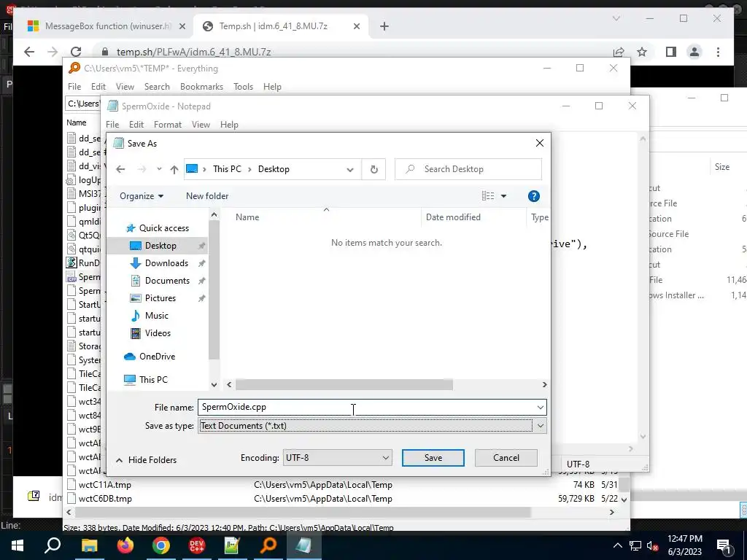Open the Everything window's Search menu
Image resolution: width=747 pixels, height=560 pixels.
(158, 87)
